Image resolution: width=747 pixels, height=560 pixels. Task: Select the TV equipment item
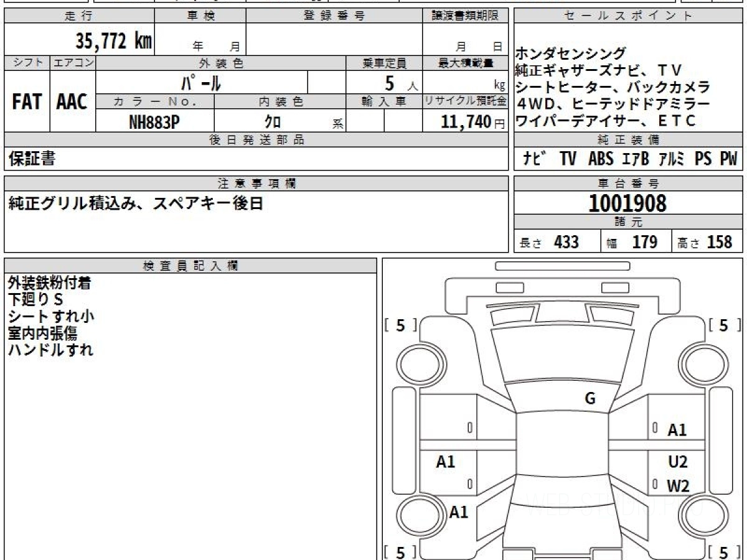(568, 159)
